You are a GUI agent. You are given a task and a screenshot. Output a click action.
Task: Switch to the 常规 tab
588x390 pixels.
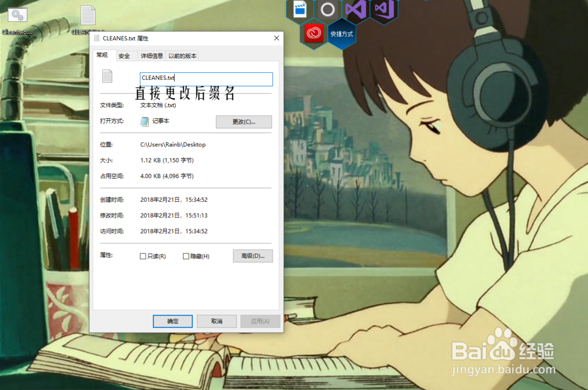click(102, 55)
